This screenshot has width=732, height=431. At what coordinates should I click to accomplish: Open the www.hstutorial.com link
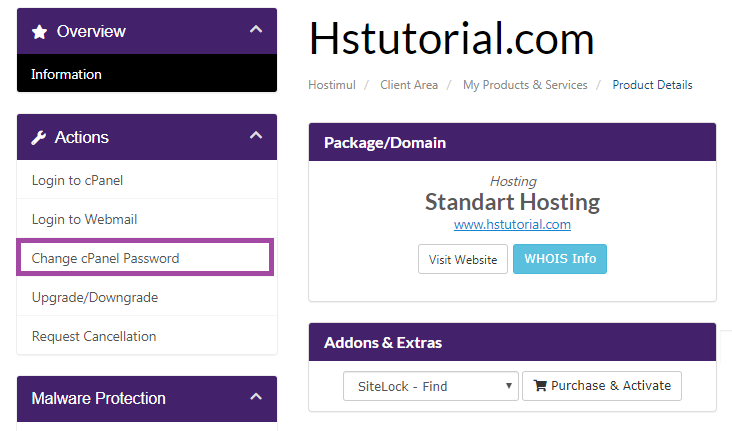[512, 225]
